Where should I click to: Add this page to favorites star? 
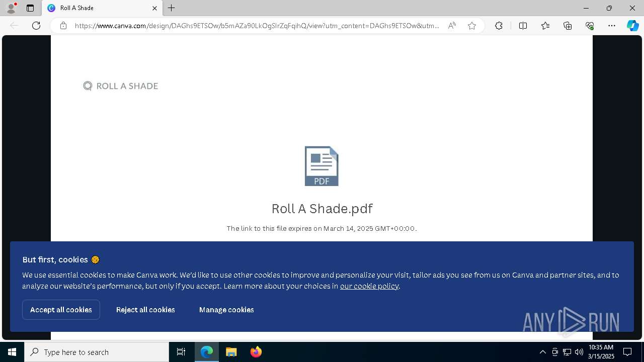click(472, 26)
